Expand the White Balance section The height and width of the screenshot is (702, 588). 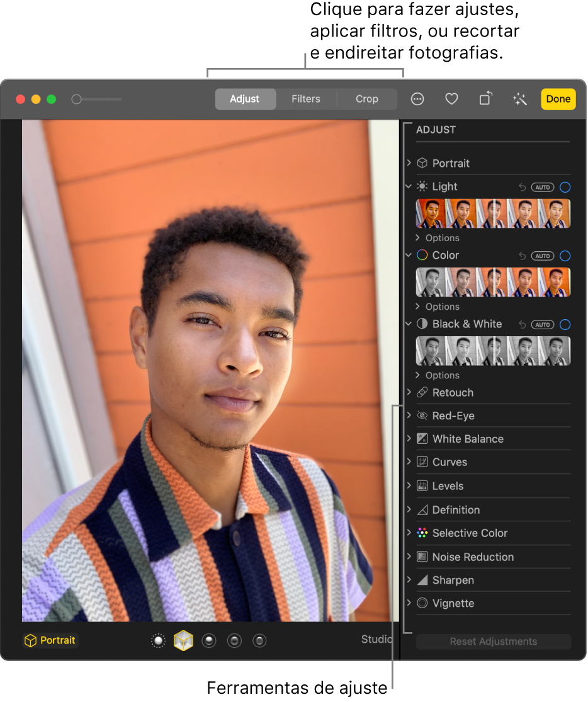point(409,438)
